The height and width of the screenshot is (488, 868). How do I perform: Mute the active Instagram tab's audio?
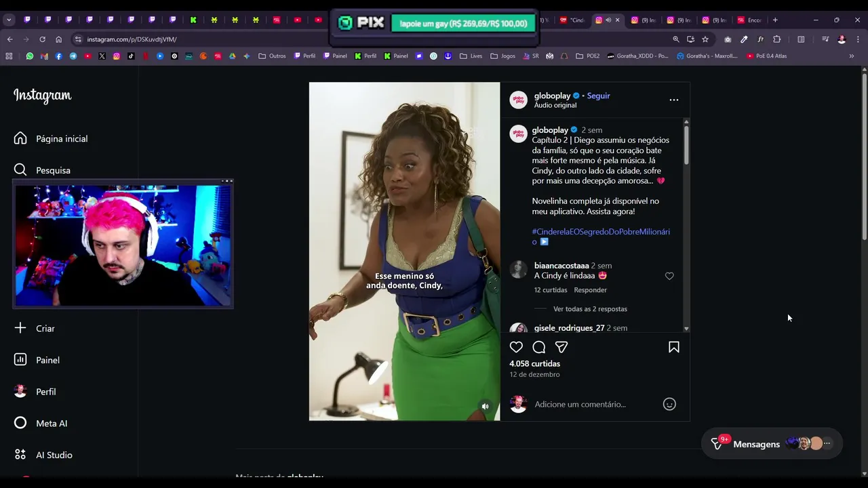click(608, 20)
